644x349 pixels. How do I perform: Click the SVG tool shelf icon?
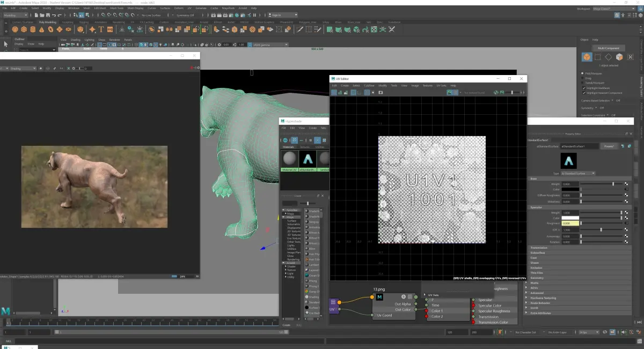[110, 29]
